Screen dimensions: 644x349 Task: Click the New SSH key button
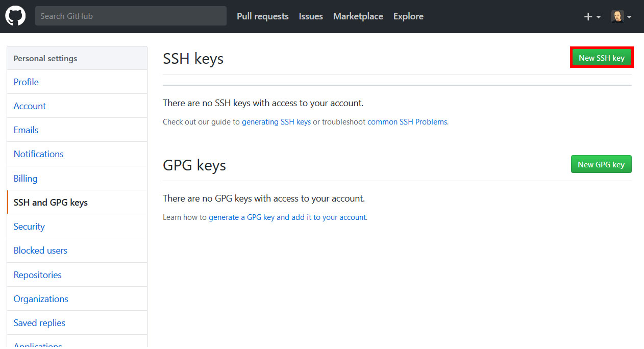[x=602, y=58]
